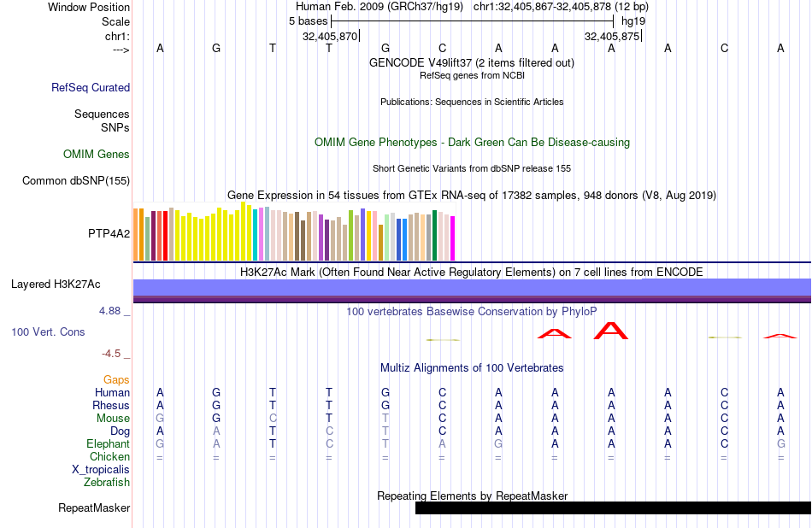The image size is (812, 528).
Task: Click Multiz Alignments of 100 Vertebrates title
Action: pos(472,368)
